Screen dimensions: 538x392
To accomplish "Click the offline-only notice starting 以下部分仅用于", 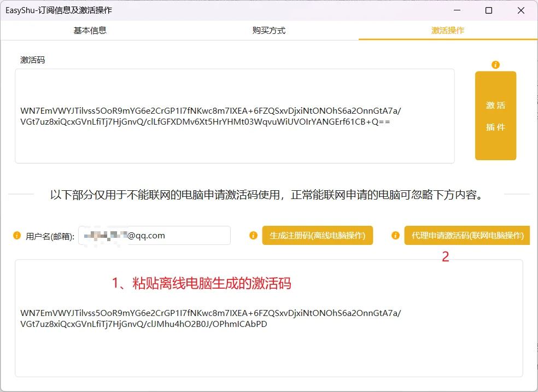I will 267,195.
